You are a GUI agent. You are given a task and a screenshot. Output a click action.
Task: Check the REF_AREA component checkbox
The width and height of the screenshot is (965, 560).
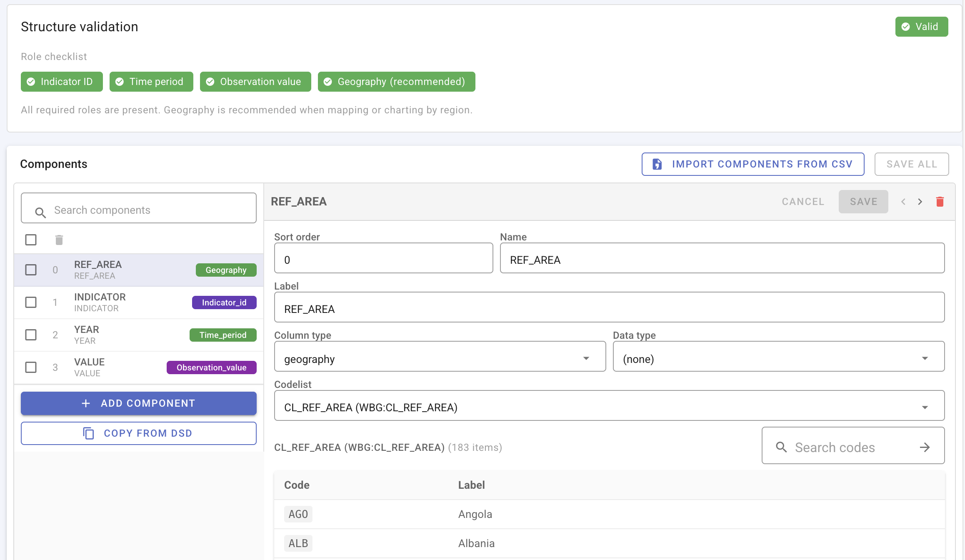pos(31,270)
